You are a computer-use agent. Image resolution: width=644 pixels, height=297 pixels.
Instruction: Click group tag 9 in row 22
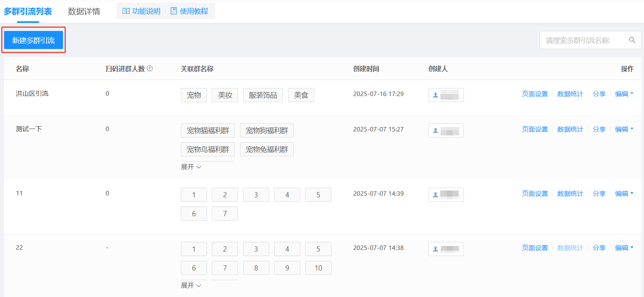pyautogui.click(x=287, y=268)
